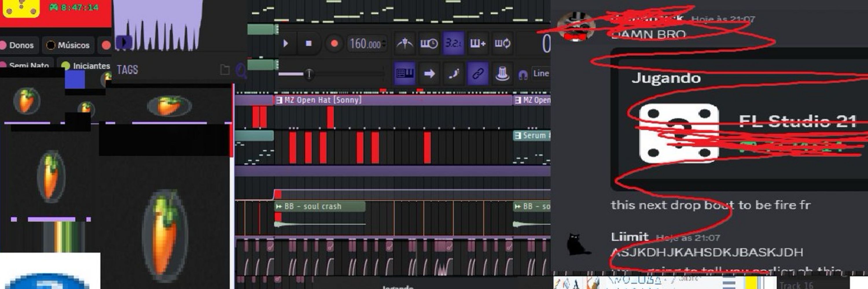Screen dimensions: 868x289
Task: Click the snap magnet icon
Action: pos(523,75)
